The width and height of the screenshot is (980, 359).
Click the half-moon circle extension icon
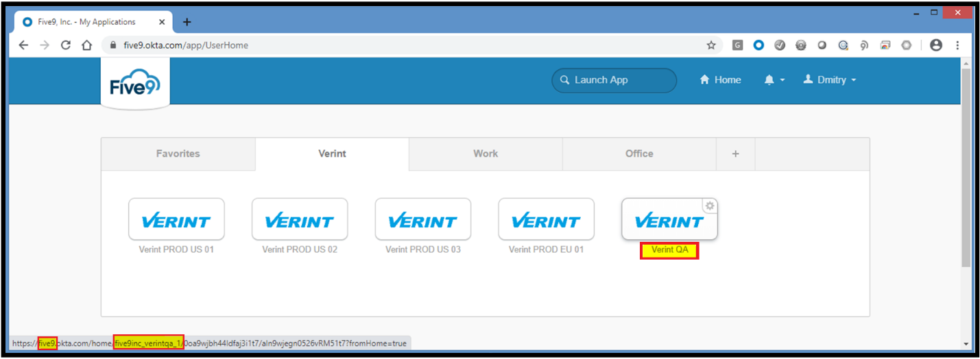(822, 45)
